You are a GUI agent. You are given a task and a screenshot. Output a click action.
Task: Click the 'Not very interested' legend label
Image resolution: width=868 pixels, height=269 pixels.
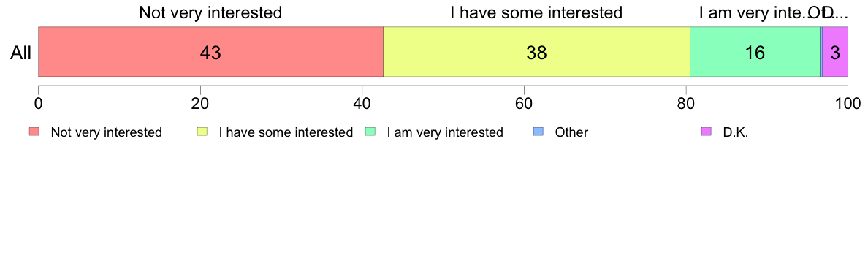coord(106,132)
